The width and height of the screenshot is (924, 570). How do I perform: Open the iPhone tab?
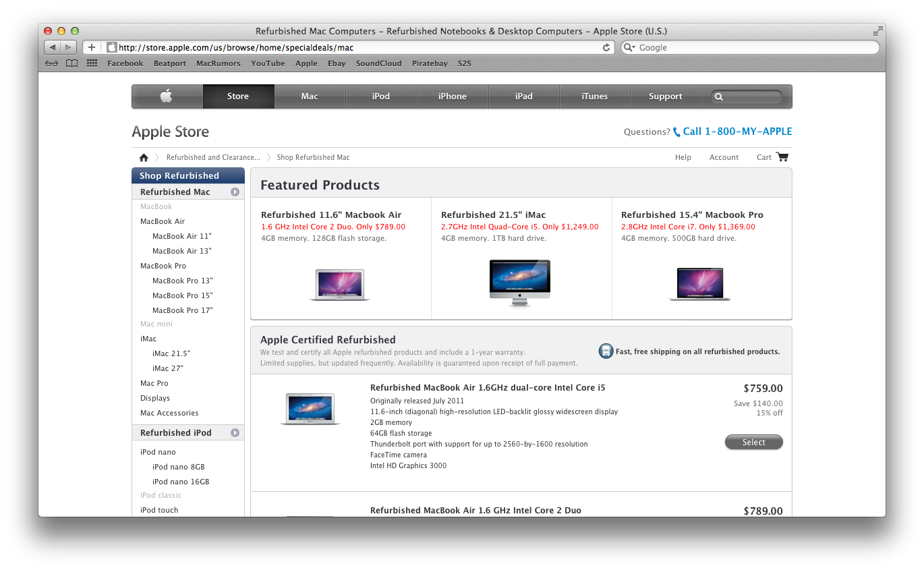(x=453, y=96)
